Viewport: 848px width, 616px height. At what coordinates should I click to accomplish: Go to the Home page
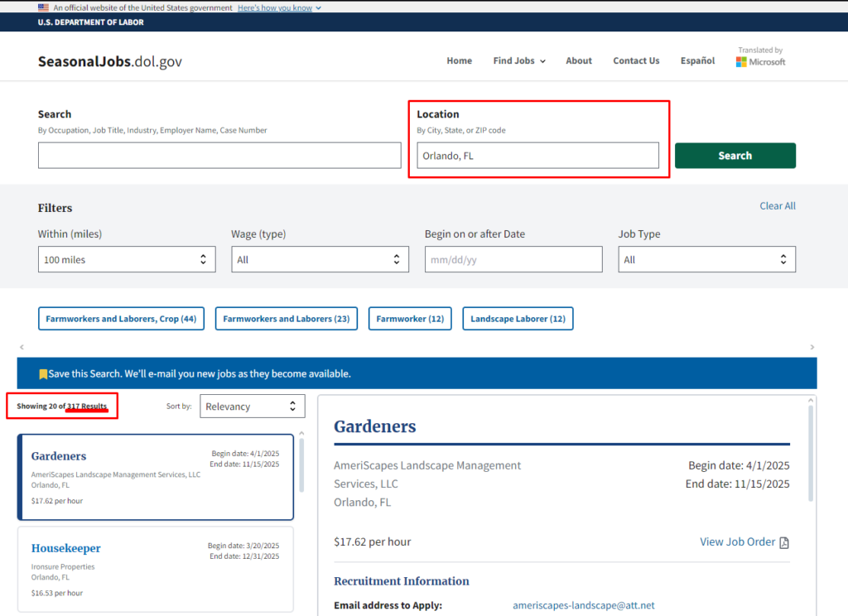[459, 60]
